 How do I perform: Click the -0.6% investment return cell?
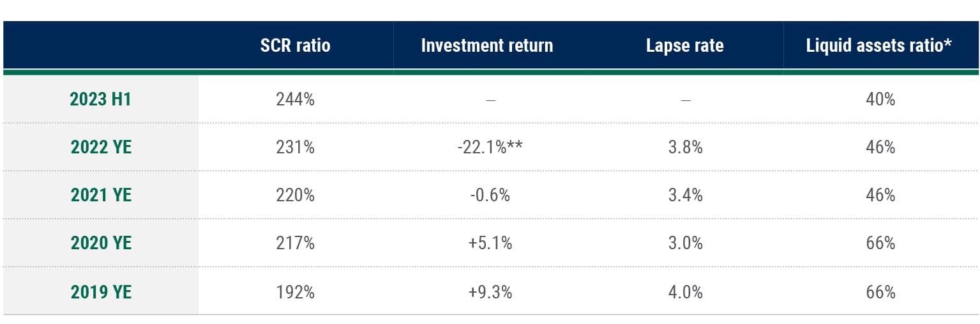pos(490,195)
